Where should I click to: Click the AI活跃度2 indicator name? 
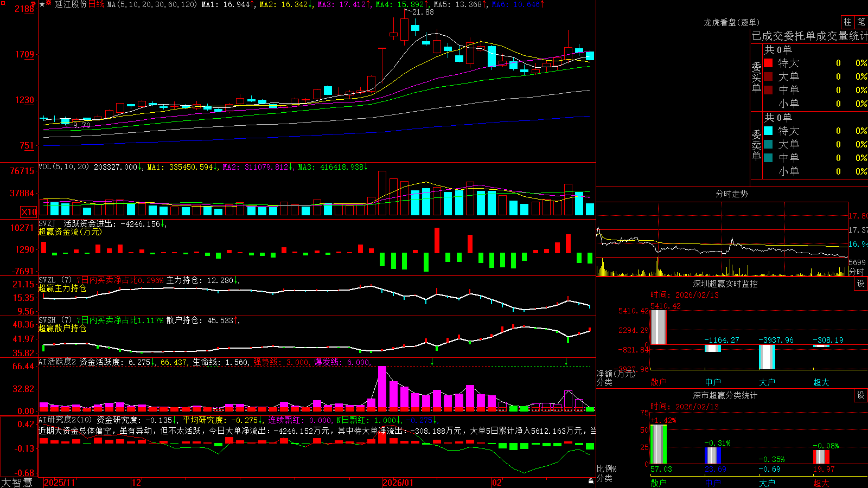click(x=57, y=362)
